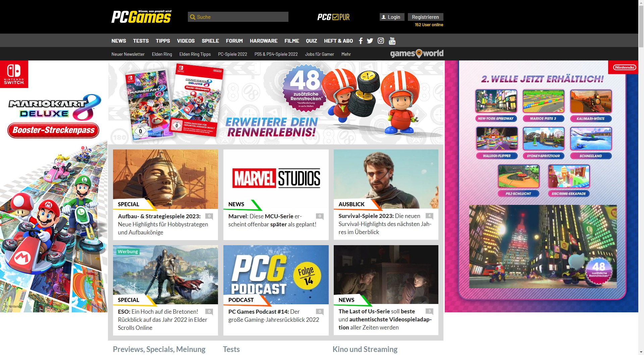Open the SPIELE menu
Viewport: 644px width, 355px height.
pos(210,41)
